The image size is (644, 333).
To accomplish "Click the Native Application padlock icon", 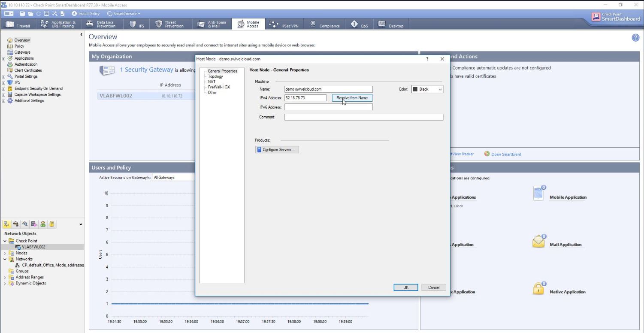I will [538, 289].
